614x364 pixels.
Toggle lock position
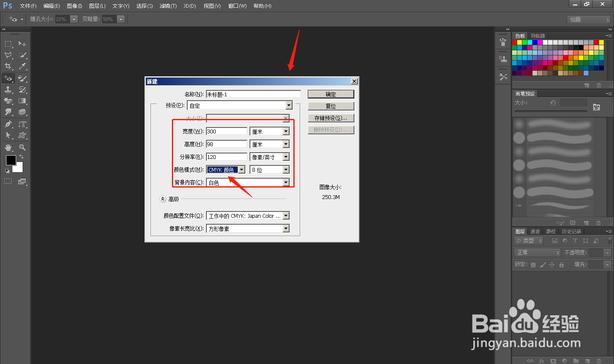point(552,265)
